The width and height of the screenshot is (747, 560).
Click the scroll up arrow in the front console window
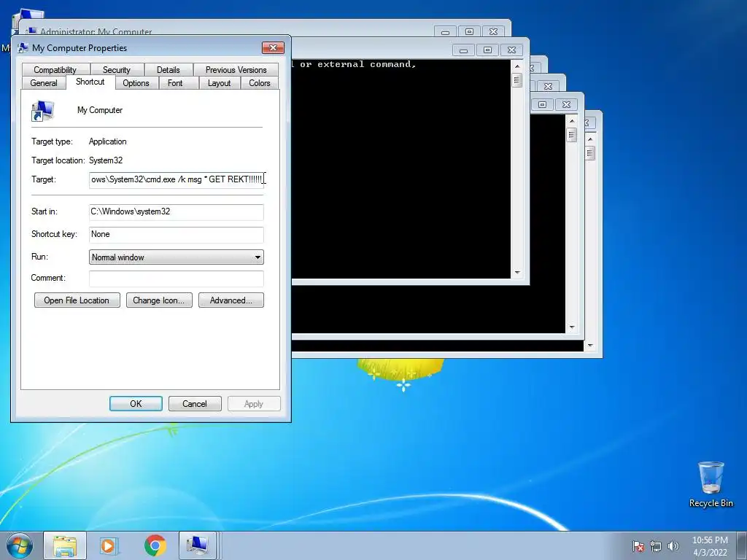(517, 66)
